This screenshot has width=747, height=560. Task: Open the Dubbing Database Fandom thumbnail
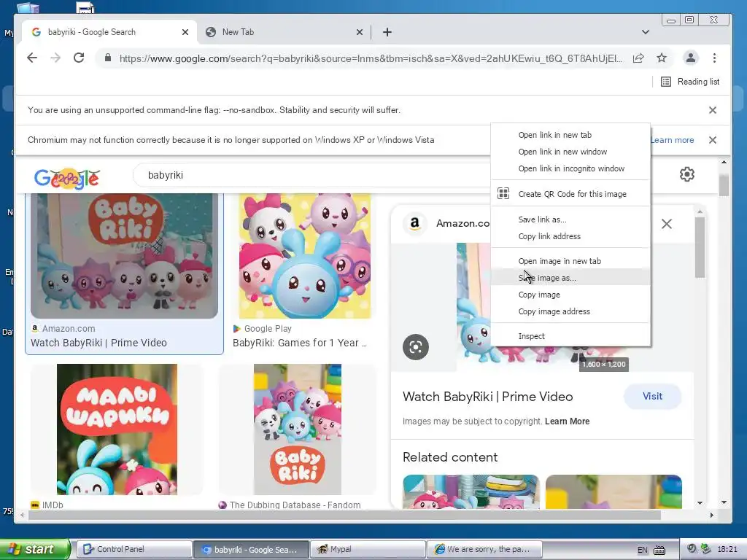click(x=298, y=429)
